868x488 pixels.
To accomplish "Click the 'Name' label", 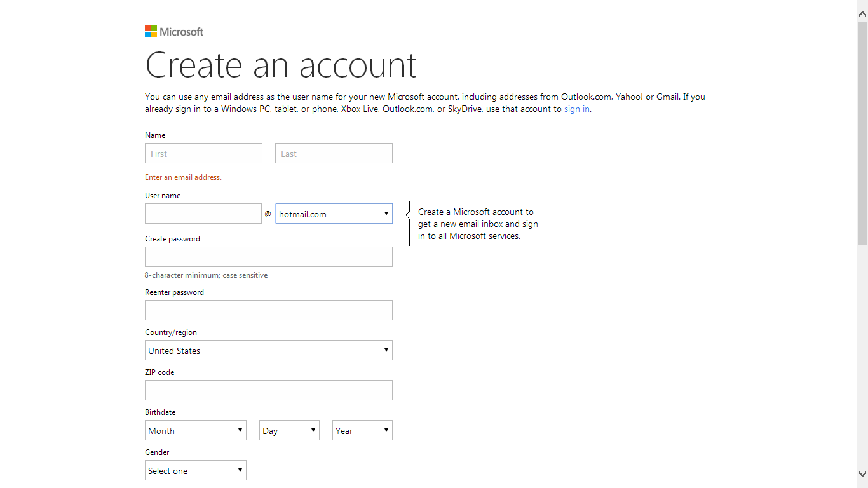I will (155, 135).
